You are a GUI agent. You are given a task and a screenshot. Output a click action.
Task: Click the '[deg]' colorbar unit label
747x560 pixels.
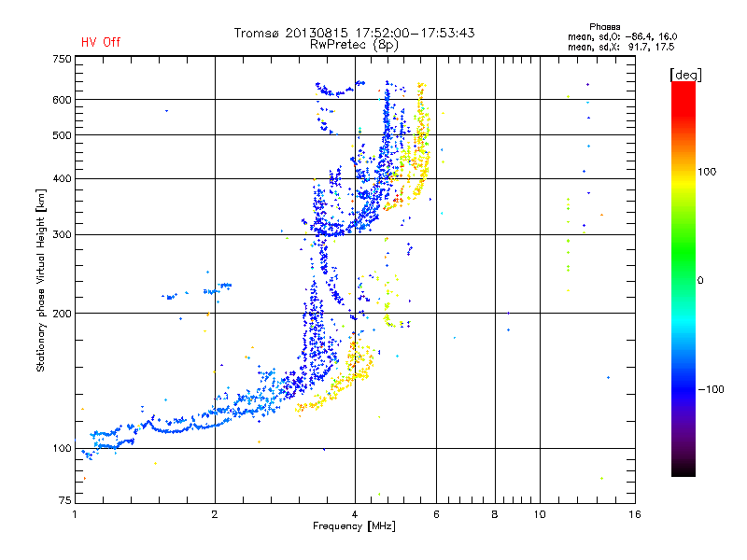coord(685,75)
